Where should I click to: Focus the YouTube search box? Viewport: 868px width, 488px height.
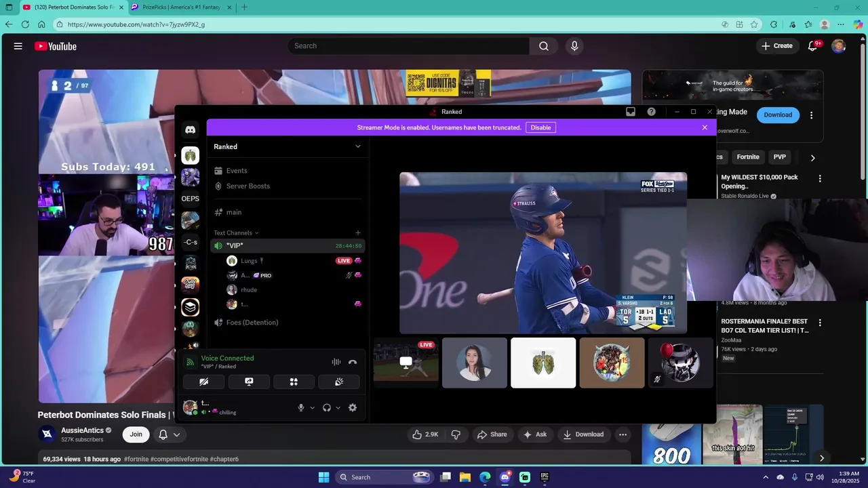pos(409,46)
